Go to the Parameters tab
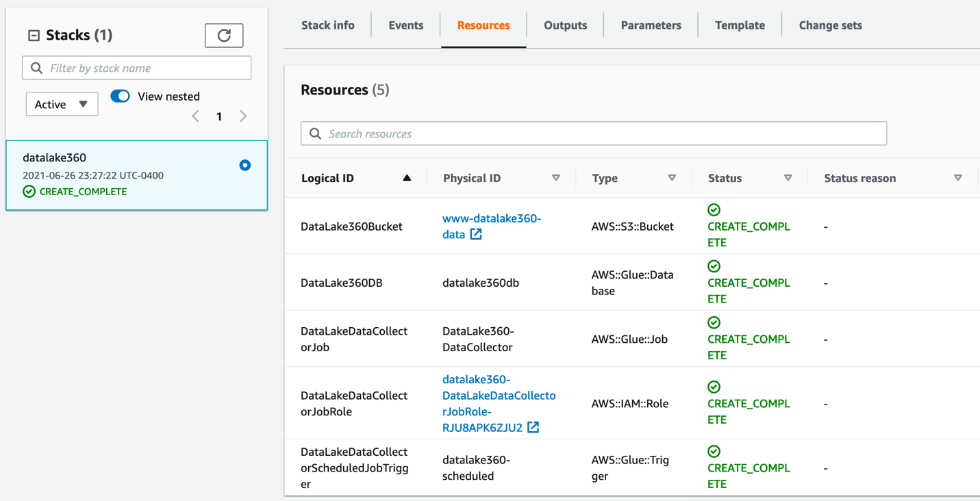 (651, 25)
